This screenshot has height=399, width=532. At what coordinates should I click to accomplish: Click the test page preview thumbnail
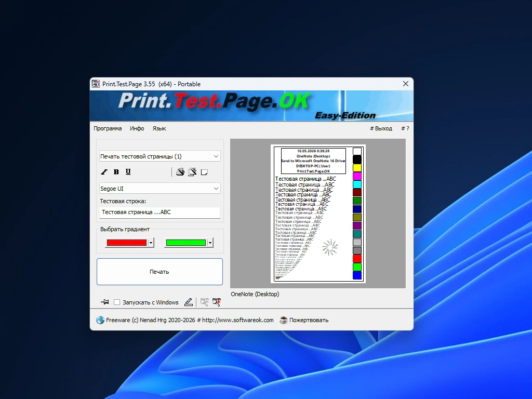pyautogui.click(x=318, y=214)
